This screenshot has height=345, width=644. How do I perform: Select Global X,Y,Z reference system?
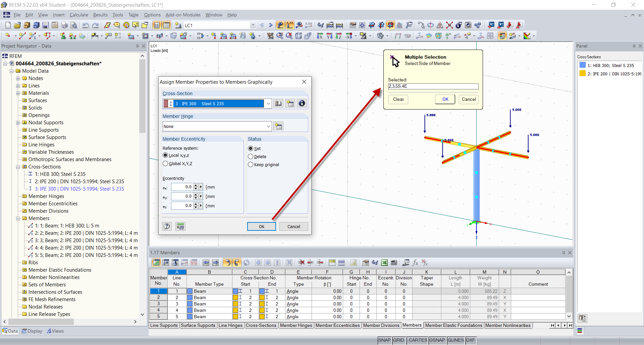[165, 163]
